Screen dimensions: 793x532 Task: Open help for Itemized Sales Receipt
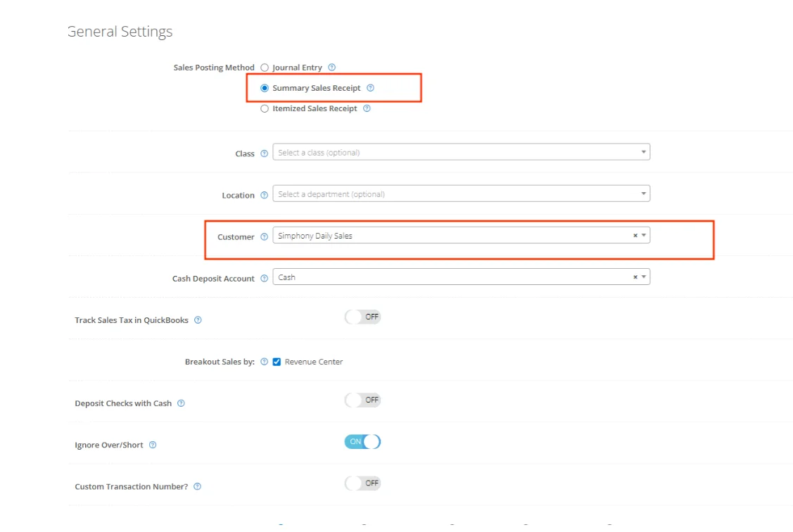point(366,108)
